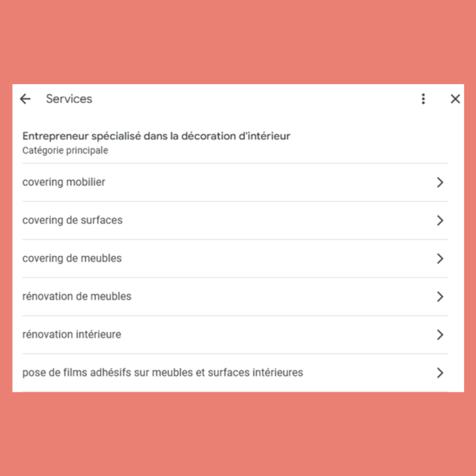Expand 'covering de meubles' with its chevron
The width and height of the screenshot is (476, 476).
(x=440, y=258)
